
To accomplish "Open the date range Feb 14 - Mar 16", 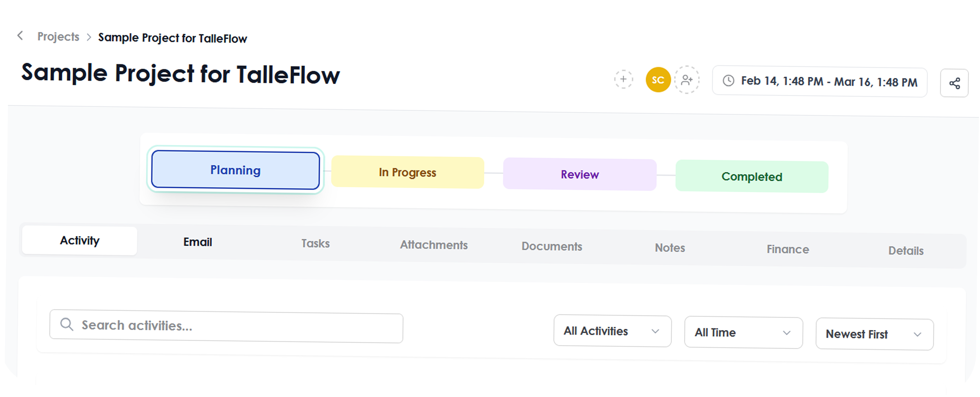I will pos(818,82).
